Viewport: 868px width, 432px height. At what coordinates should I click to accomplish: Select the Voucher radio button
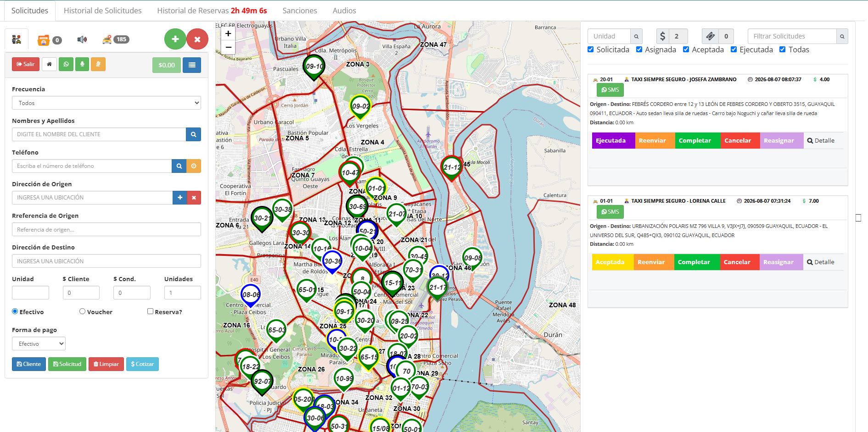coord(83,311)
